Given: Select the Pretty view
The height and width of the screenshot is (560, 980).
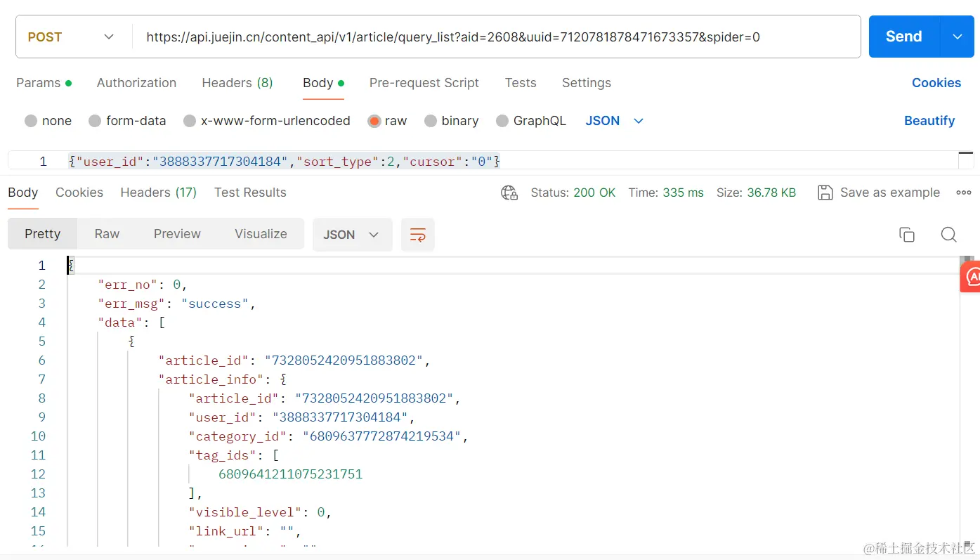Looking at the screenshot, I should [x=42, y=234].
